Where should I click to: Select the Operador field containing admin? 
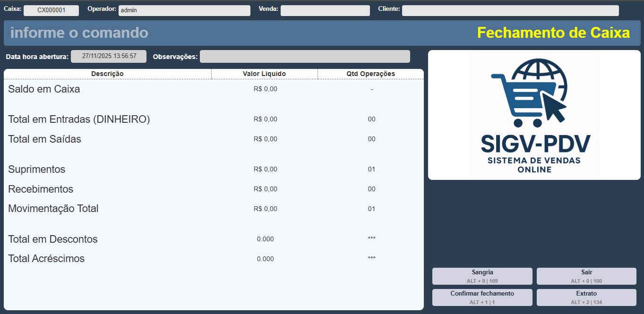coord(184,10)
